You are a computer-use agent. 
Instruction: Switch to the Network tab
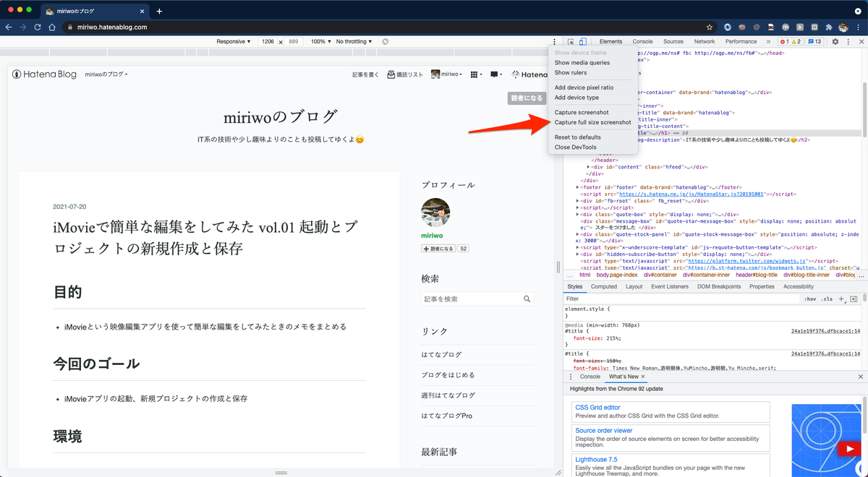[705, 42]
